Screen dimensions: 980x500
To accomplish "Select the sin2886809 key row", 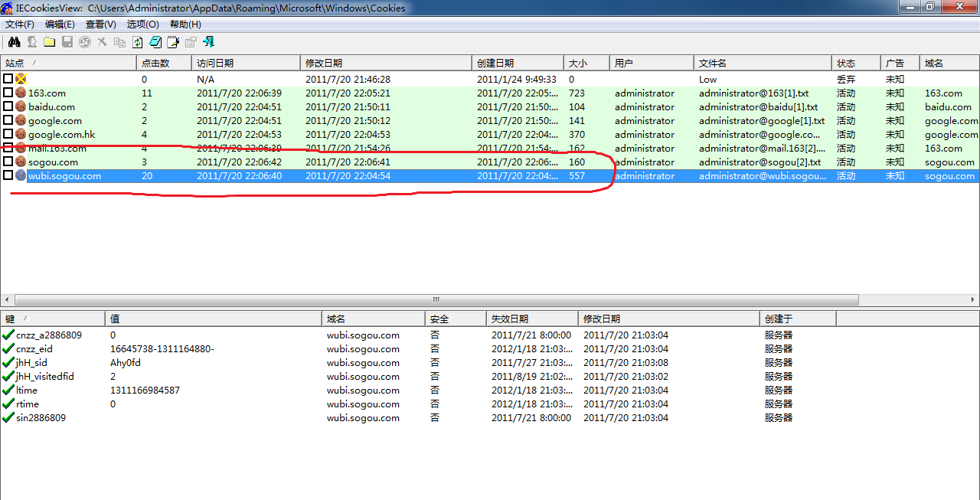I will tap(490, 418).
